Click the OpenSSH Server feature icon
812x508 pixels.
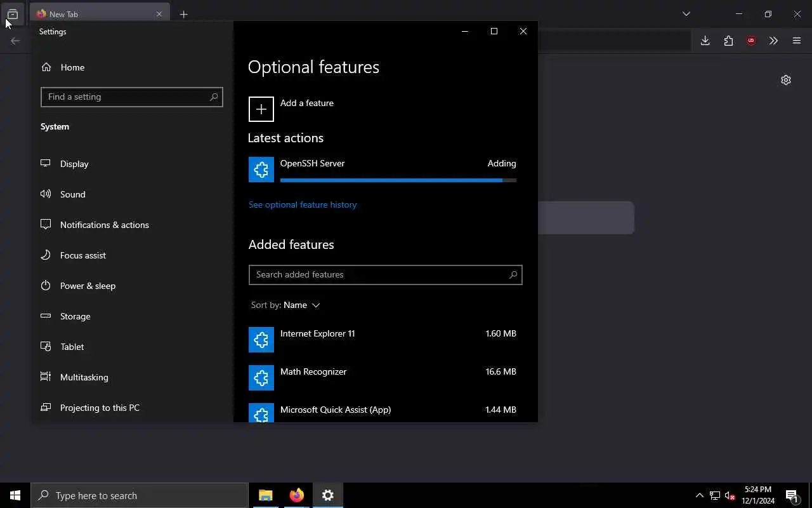click(x=261, y=170)
